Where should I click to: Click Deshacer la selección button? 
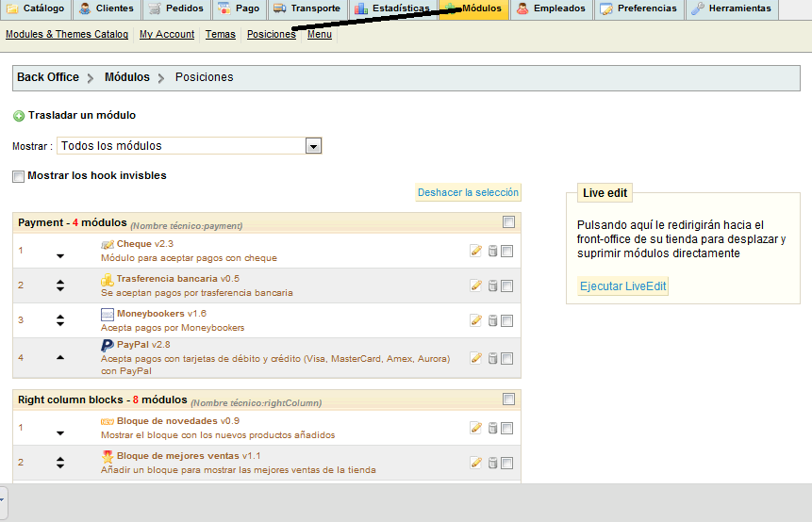coord(468,192)
